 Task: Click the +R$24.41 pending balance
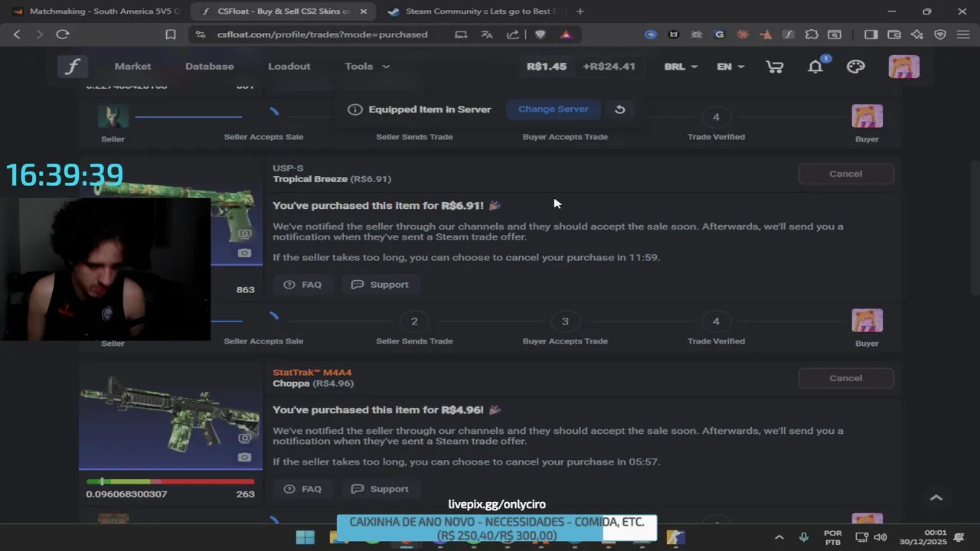coord(609,67)
